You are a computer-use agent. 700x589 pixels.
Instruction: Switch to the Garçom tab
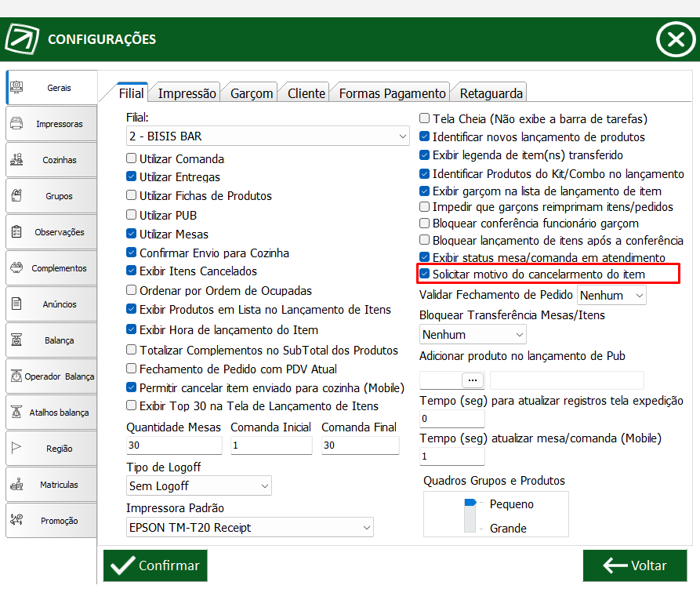[x=252, y=93]
